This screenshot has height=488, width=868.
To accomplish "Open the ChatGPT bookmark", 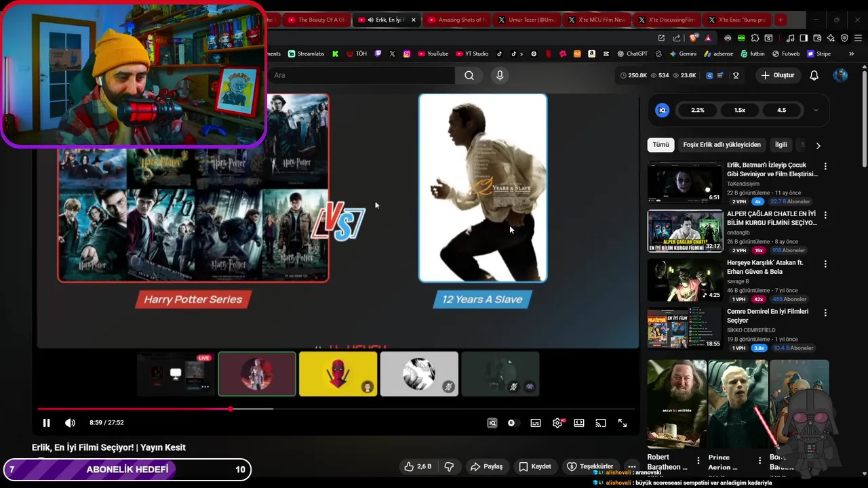I will tap(632, 54).
